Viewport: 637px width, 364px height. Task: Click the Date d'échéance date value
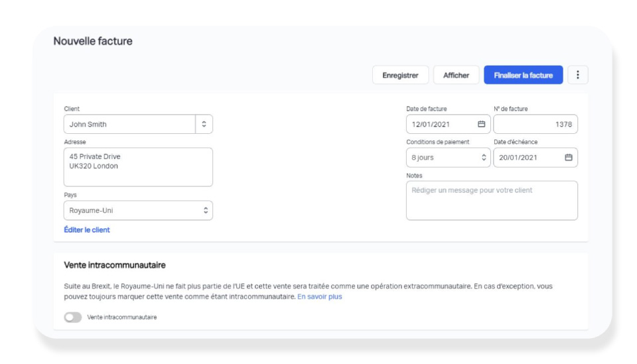coord(518,157)
